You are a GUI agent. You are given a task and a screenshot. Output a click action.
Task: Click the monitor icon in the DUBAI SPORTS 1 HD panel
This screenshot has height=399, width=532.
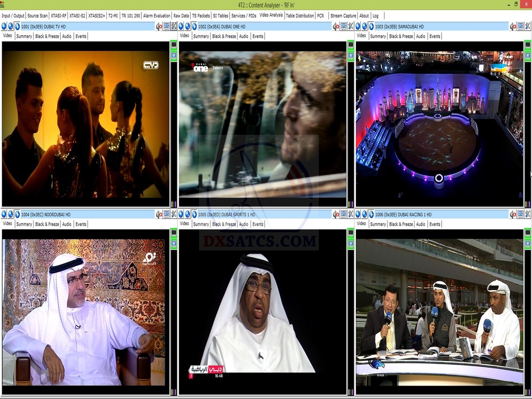coord(344,215)
